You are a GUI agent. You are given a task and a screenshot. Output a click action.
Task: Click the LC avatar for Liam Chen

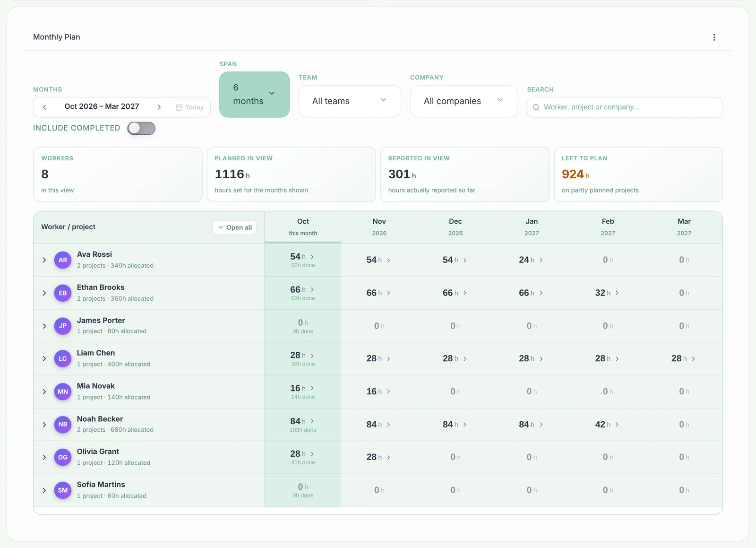(x=63, y=359)
